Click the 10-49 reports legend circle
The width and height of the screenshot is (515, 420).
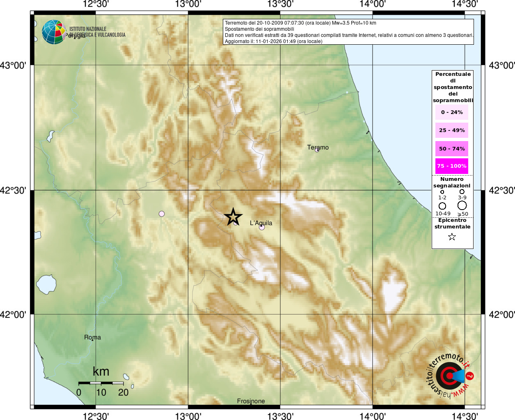coord(442,206)
